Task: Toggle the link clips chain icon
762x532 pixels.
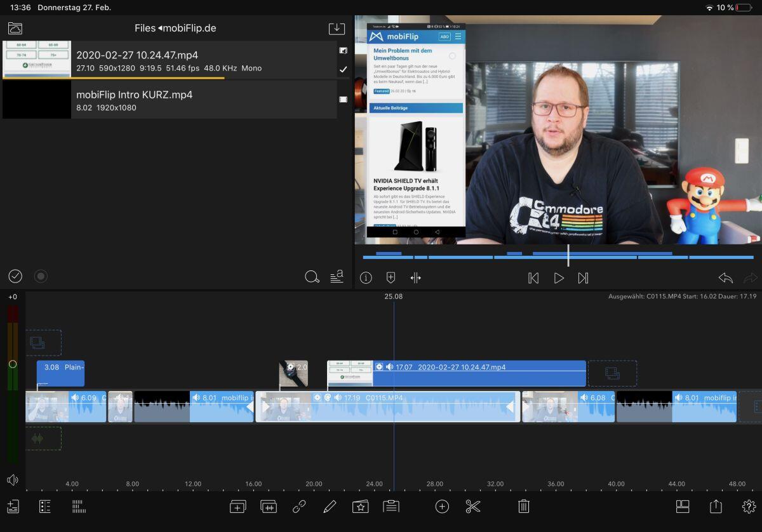Action: (299, 506)
